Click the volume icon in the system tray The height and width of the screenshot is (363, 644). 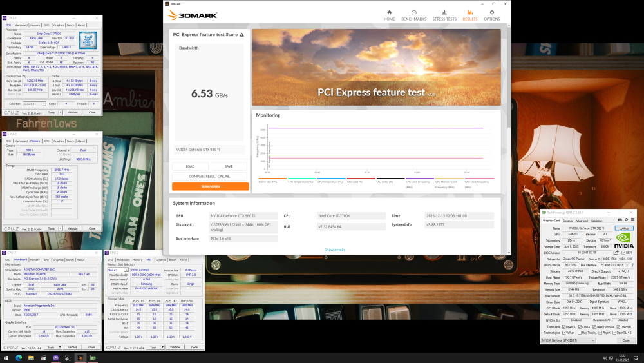click(x=605, y=358)
